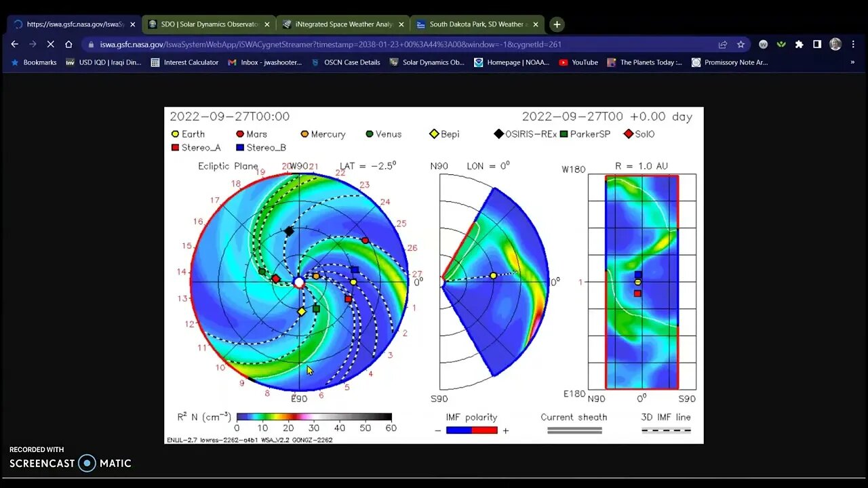Switch to iNtegrated Space Weather Analysis tab

point(343,24)
